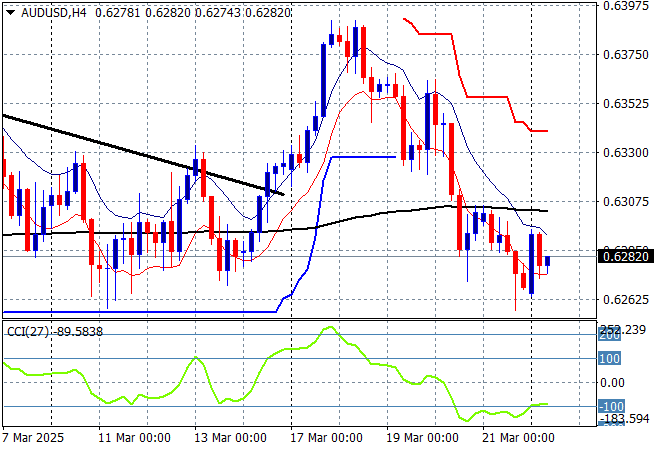Screen dimensions: 660x450
Task: Click the 17 Mar 00:00 date label
Action: tap(326, 438)
